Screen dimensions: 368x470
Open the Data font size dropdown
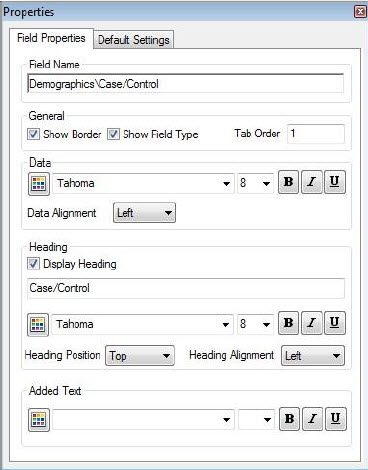coord(255,183)
